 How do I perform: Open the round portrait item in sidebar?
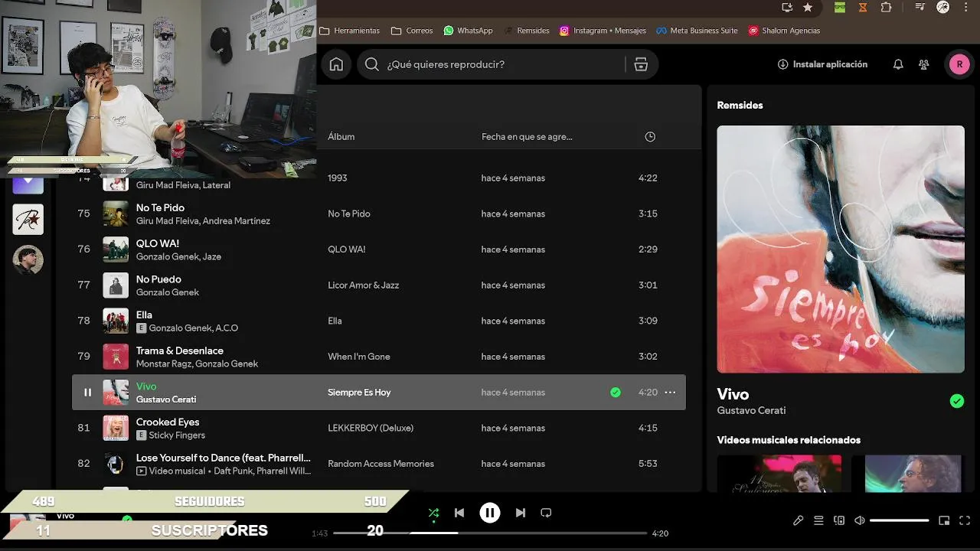tap(28, 260)
